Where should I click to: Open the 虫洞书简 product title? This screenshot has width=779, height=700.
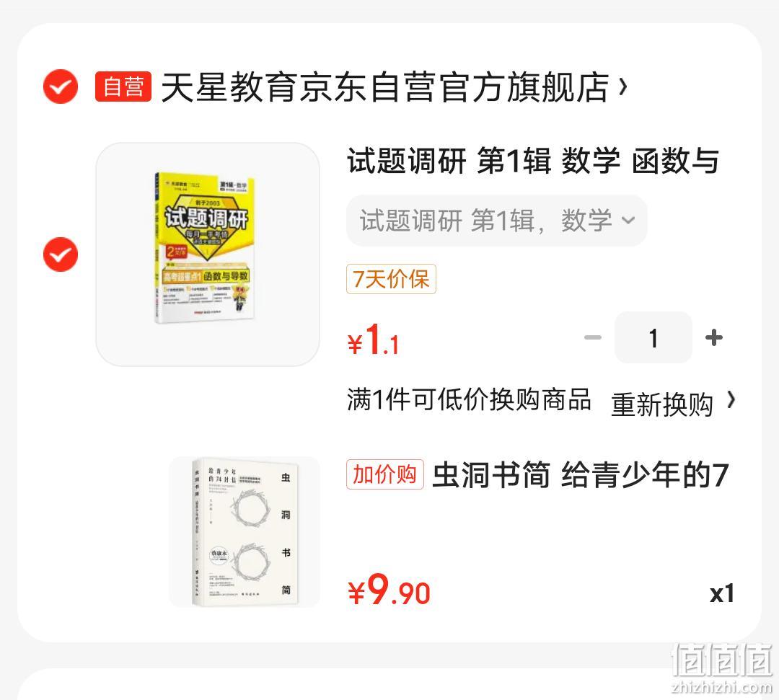tap(580, 475)
